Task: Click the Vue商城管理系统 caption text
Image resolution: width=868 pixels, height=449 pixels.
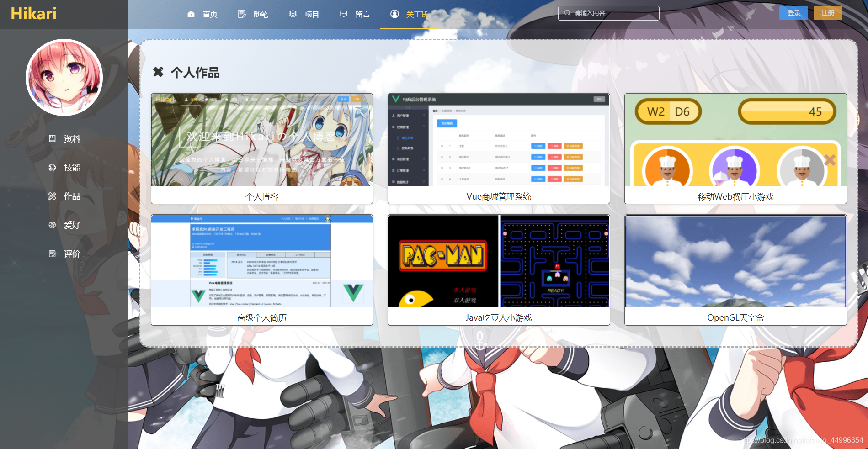Action: (499, 196)
